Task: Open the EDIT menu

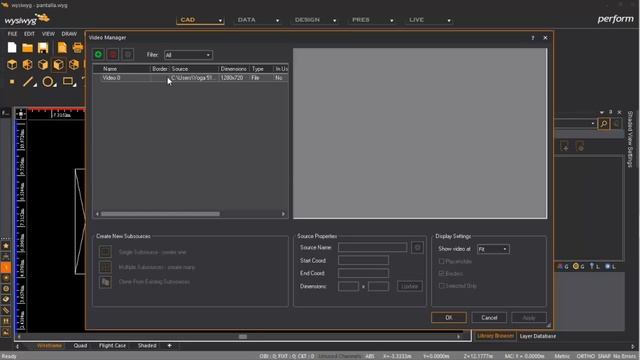Action: coord(29,34)
